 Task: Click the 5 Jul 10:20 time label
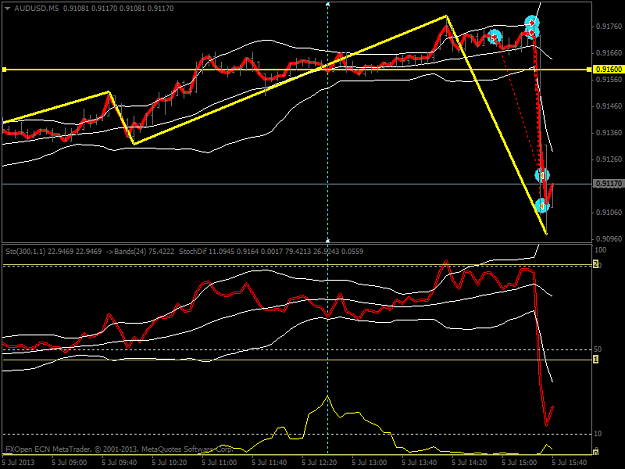pyautogui.click(x=169, y=462)
